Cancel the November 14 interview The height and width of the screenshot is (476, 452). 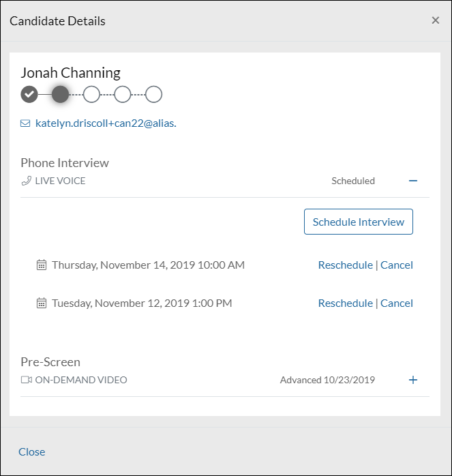pos(397,265)
